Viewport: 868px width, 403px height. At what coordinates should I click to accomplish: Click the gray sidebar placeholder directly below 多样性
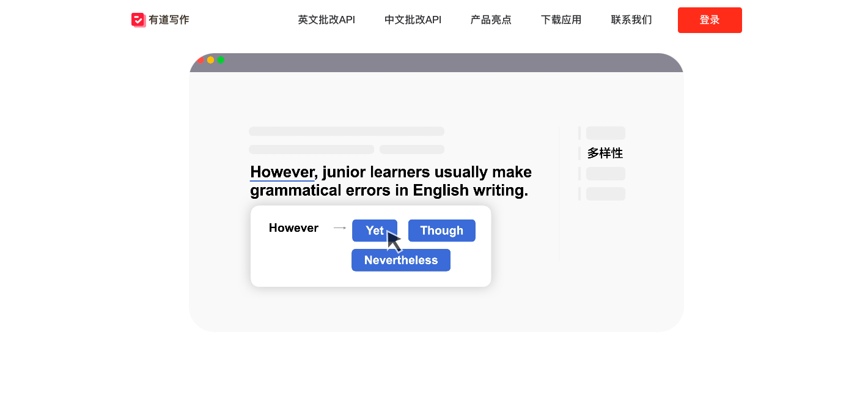click(x=605, y=174)
